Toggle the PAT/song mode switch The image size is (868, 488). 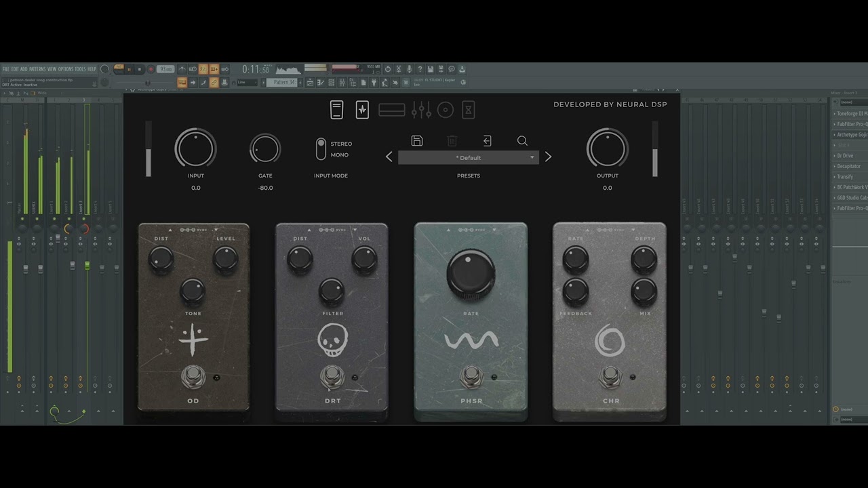coord(119,67)
